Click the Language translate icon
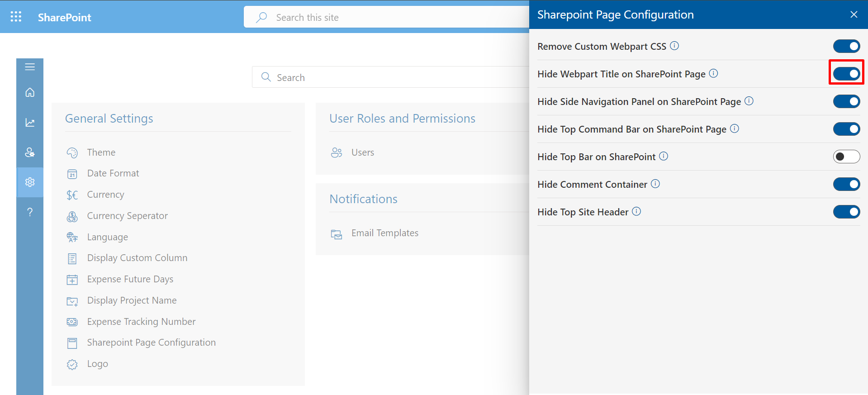Viewport: 868px width, 395px height. (x=72, y=237)
